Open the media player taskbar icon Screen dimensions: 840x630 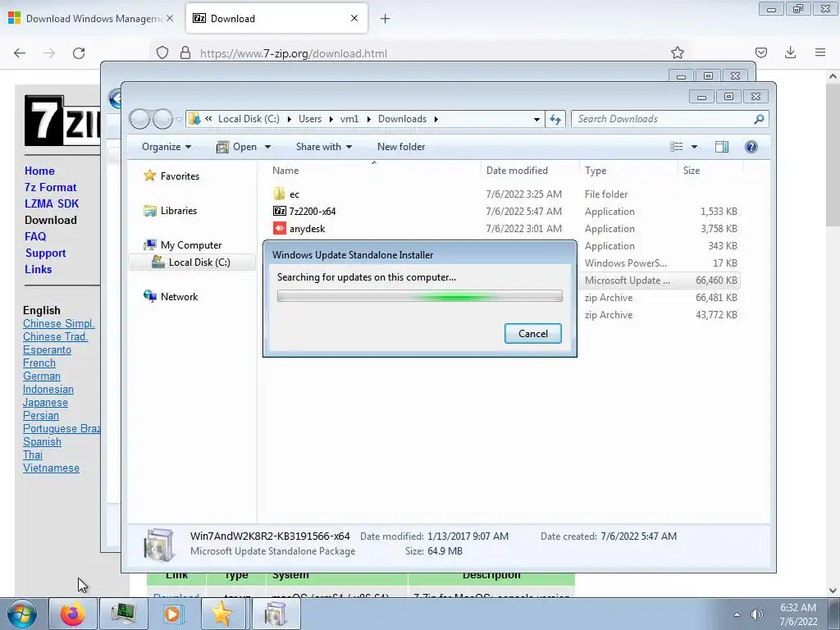click(x=173, y=614)
